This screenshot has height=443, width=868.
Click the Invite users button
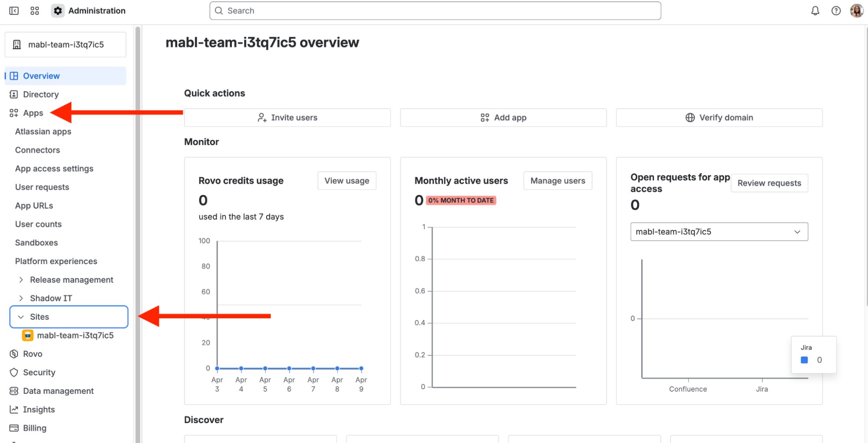[287, 118]
